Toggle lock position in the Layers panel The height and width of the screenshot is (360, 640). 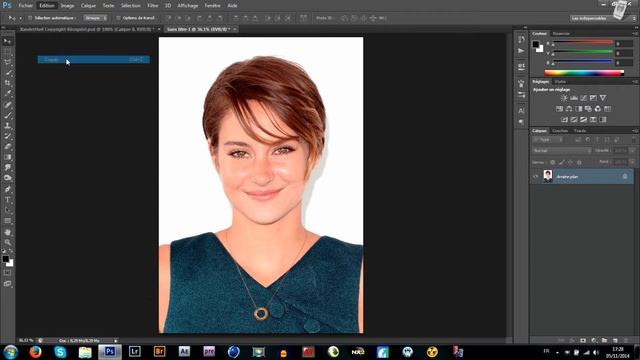coord(570,162)
